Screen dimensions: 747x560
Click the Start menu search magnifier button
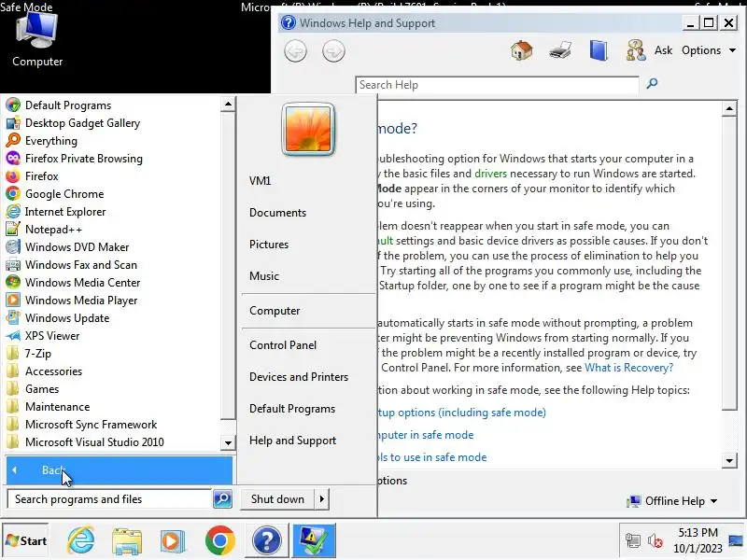(222, 499)
